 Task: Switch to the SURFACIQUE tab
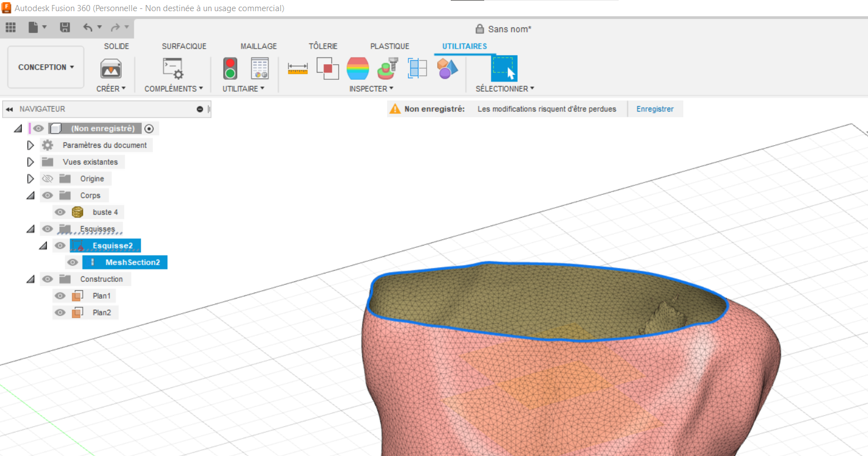184,46
